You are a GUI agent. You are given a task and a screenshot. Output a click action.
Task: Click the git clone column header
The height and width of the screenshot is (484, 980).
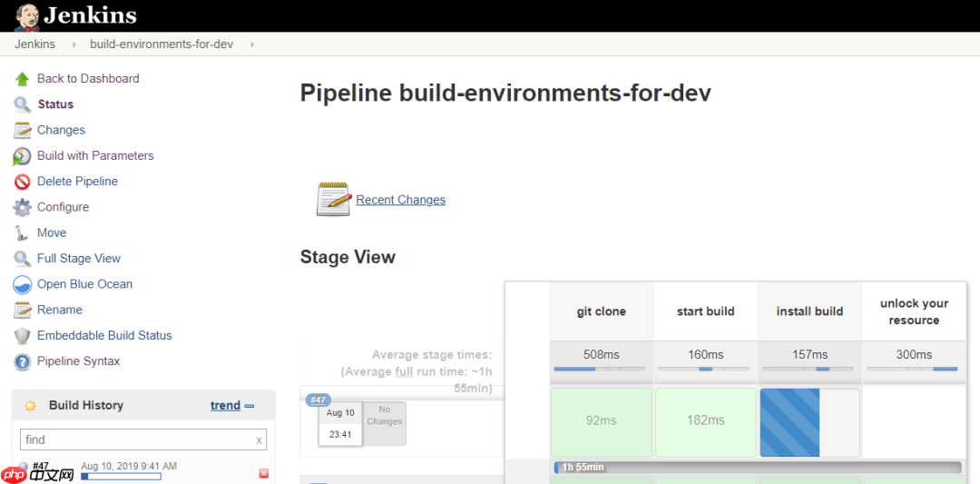602,311
